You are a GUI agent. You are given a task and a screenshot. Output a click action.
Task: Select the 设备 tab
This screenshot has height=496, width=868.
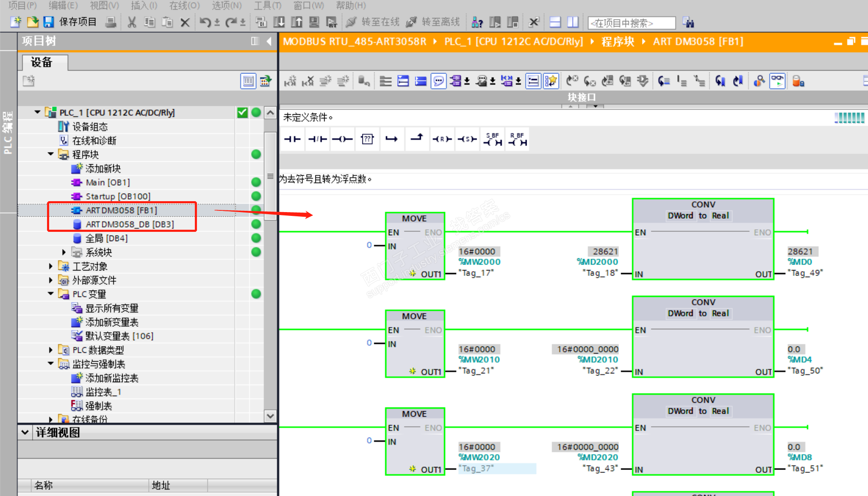click(42, 63)
